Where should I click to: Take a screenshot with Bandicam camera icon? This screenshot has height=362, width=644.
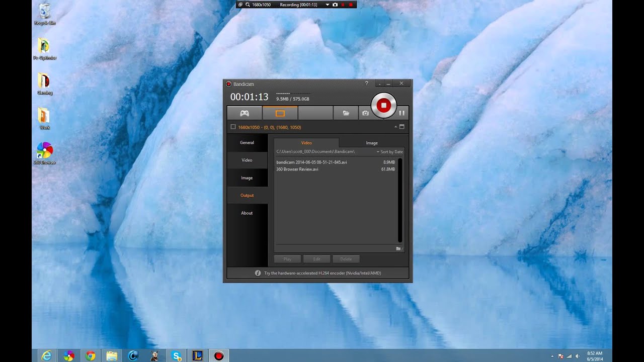coord(365,113)
